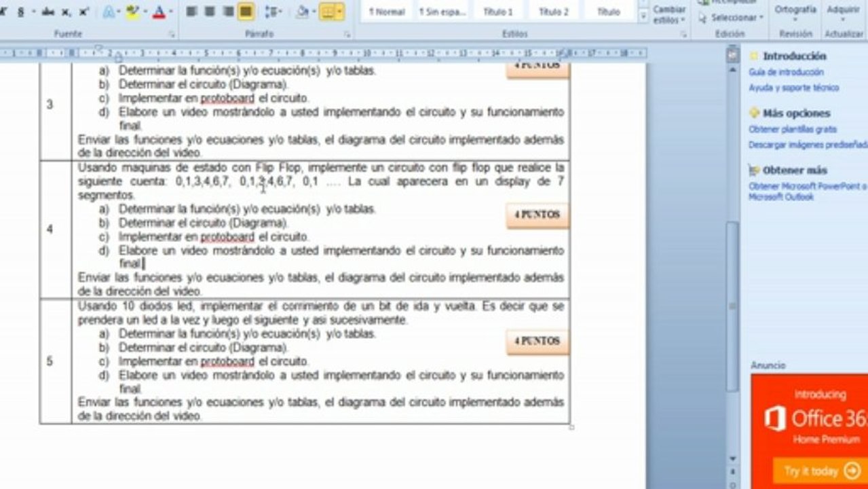Apply strikethrough formatting
868x489 pixels.
tap(48, 12)
